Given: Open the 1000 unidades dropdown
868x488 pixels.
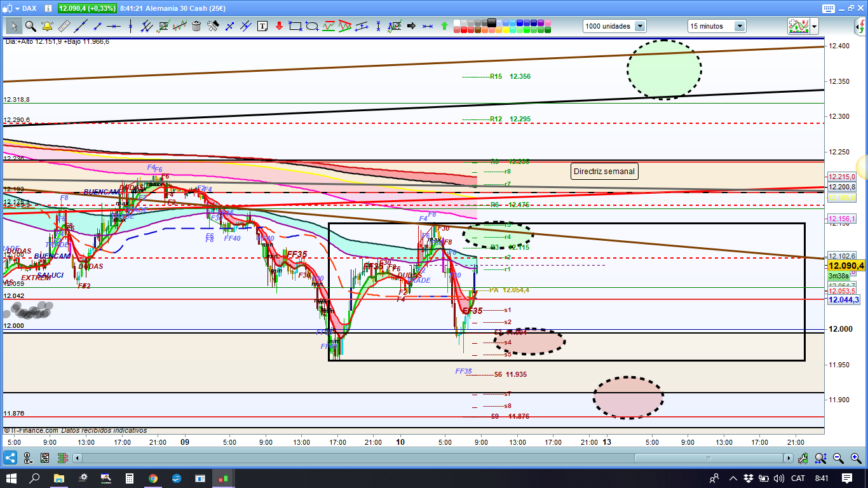Looking at the screenshot, I should click(640, 26).
